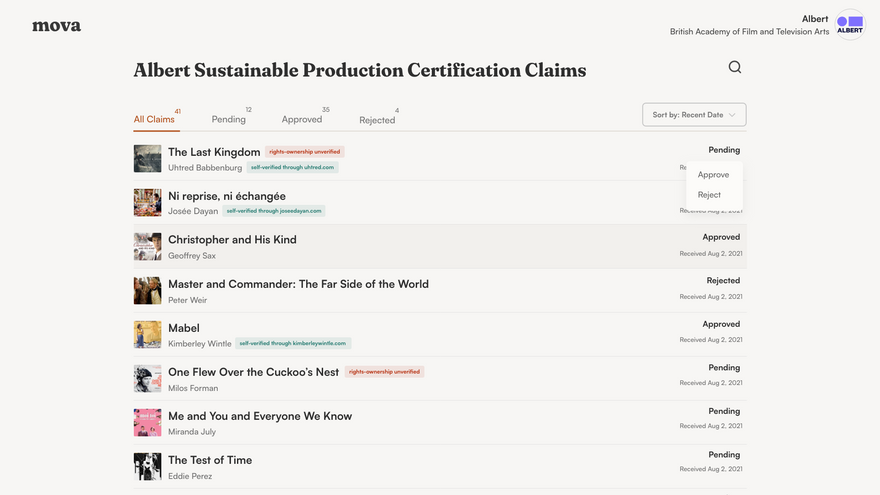Click the Mabel poster thumbnail
Viewport: 880px width, 495px height.
147,335
